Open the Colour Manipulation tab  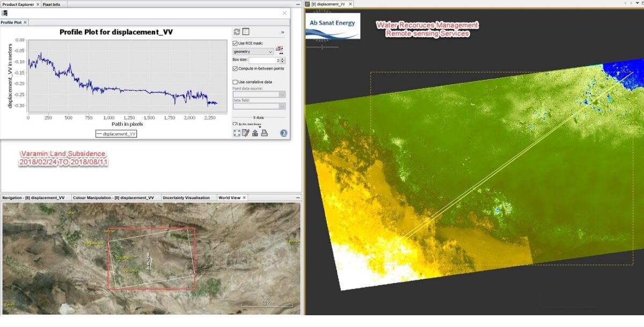[x=113, y=198]
